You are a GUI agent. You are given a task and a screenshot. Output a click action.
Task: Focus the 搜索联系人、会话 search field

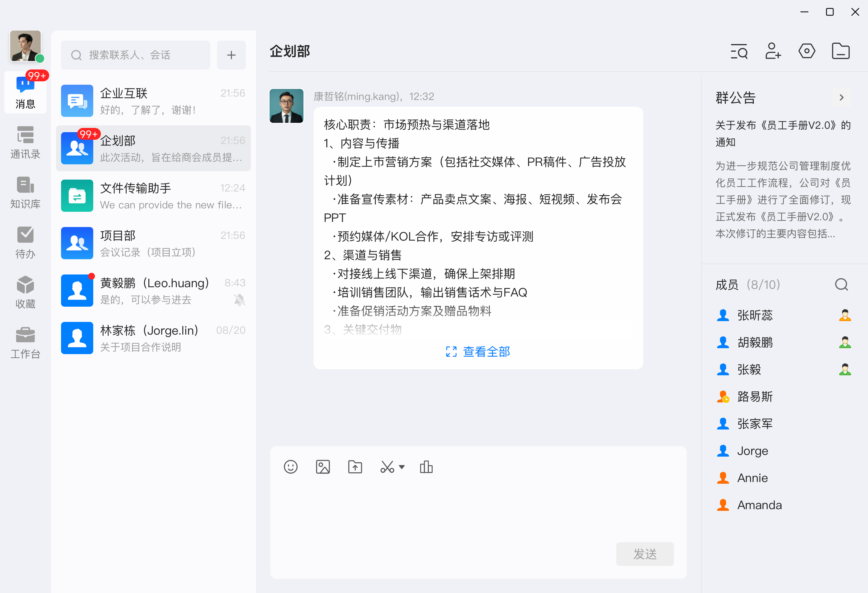pos(136,55)
